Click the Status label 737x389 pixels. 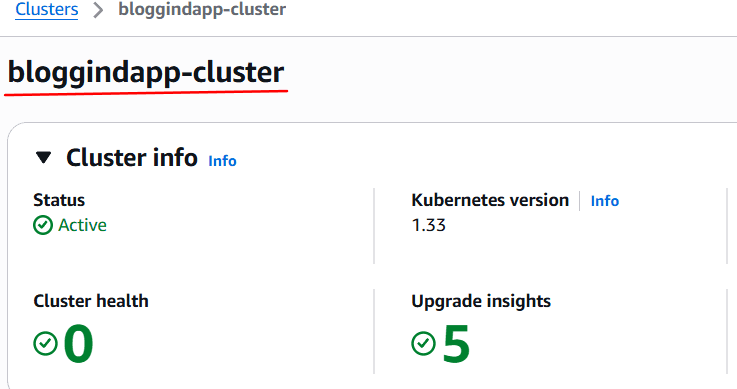(x=59, y=200)
